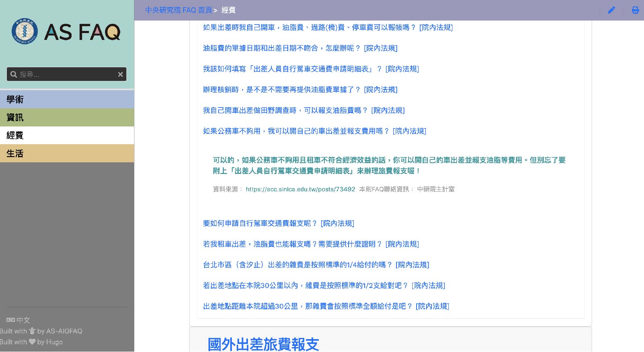Expand question 田野調查可以報支油脂費嗎

pyautogui.click(x=303, y=110)
